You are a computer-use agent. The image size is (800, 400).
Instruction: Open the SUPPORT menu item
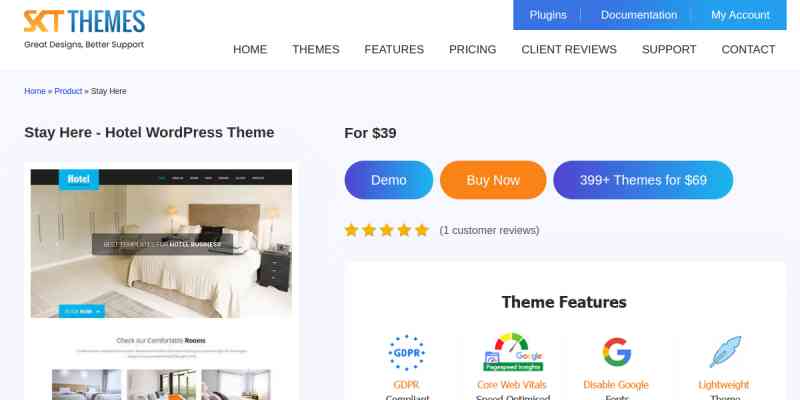pyautogui.click(x=668, y=49)
